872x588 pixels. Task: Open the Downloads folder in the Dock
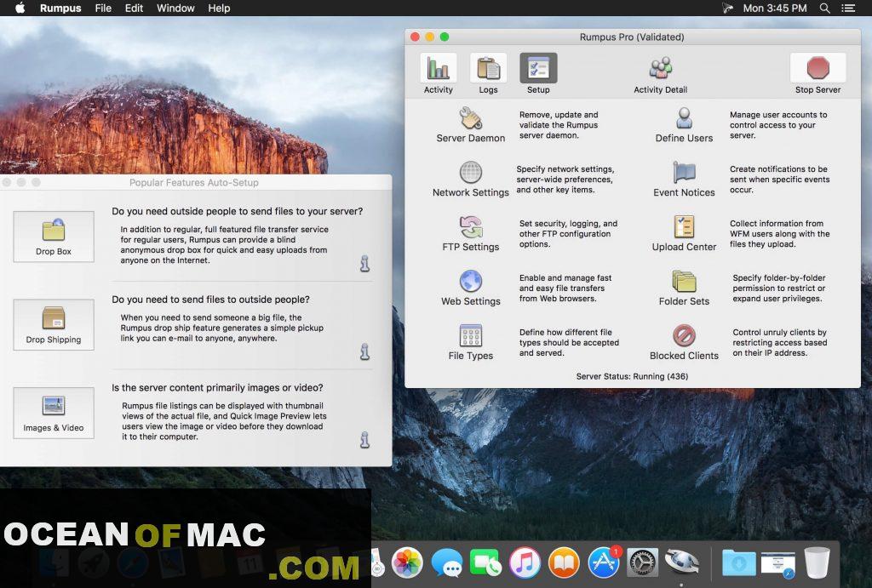coord(738,562)
